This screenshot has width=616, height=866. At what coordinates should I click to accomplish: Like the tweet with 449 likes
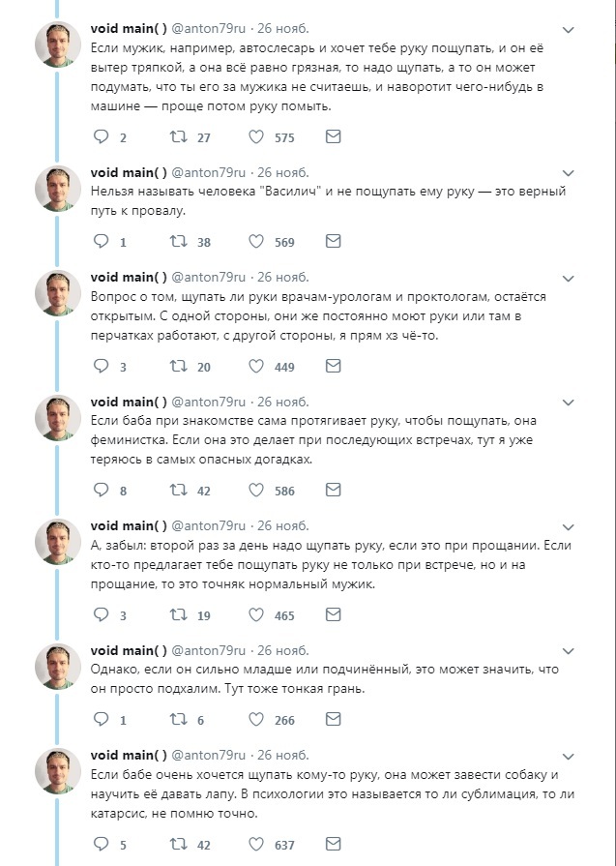pyautogui.click(x=256, y=367)
